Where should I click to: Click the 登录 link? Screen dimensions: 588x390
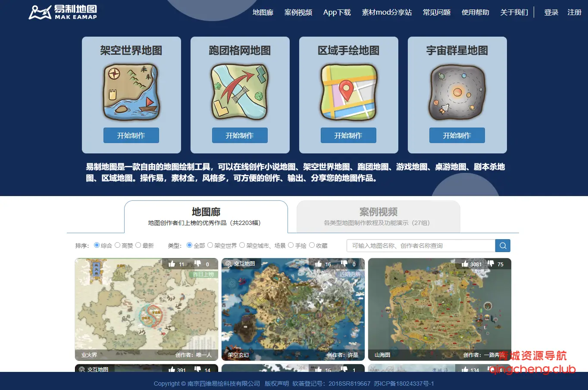point(551,12)
